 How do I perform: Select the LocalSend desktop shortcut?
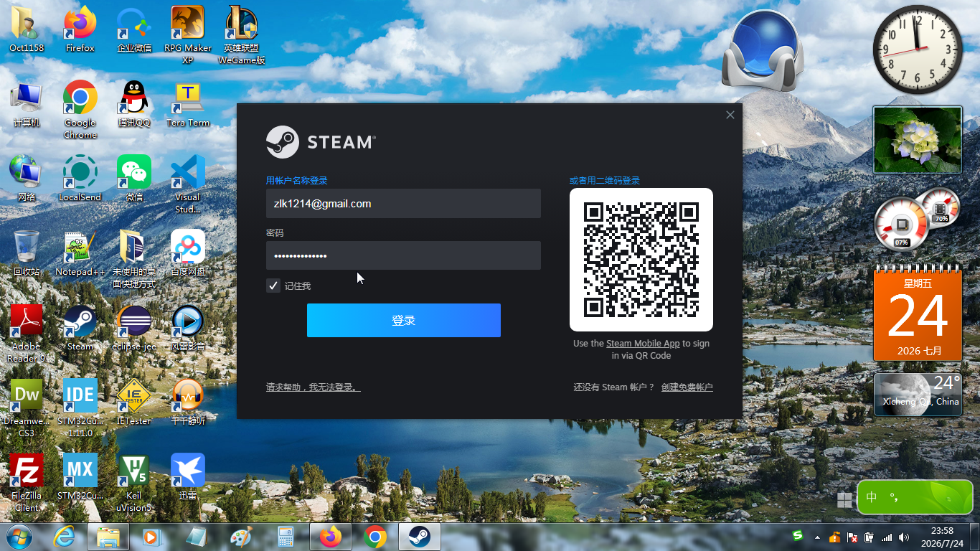click(80, 179)
